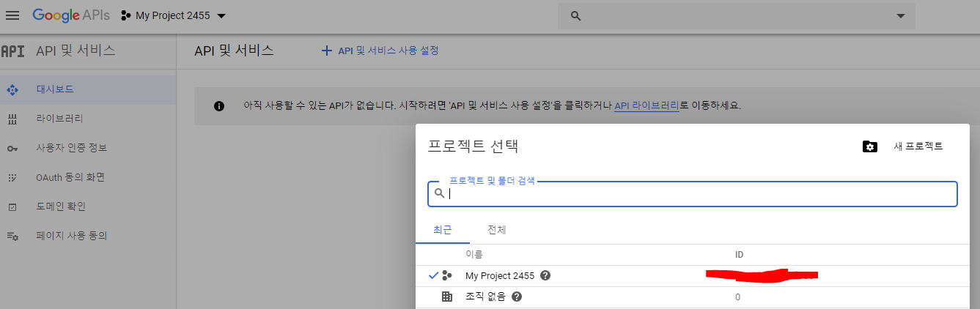This screenshot has width=980, height=309.
Task: Click the project icon in My Project 2455 row
Action: (447, 276)
